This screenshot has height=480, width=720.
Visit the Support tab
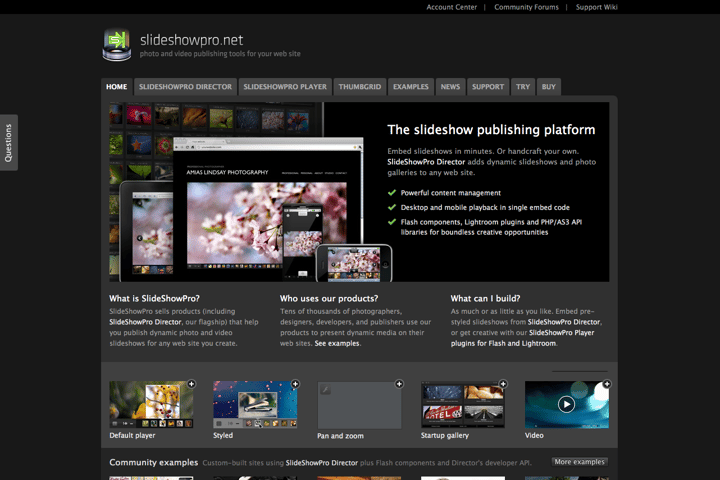[488, 87]
